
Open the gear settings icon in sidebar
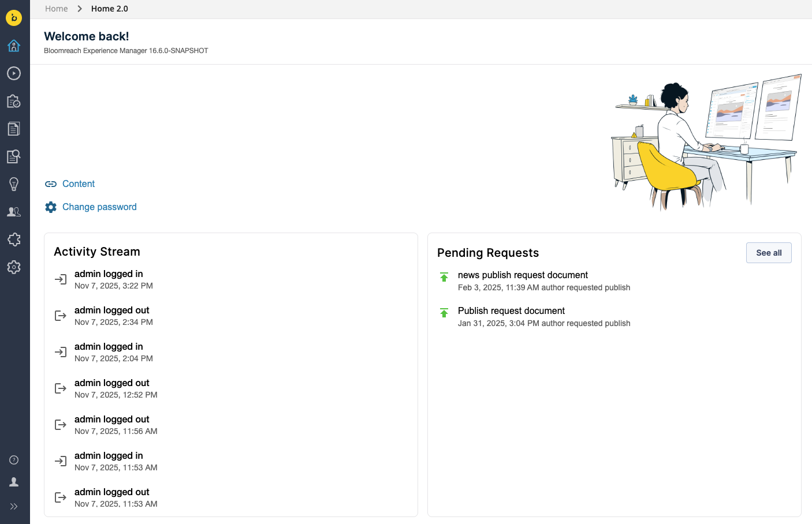(x=14, y=267)
